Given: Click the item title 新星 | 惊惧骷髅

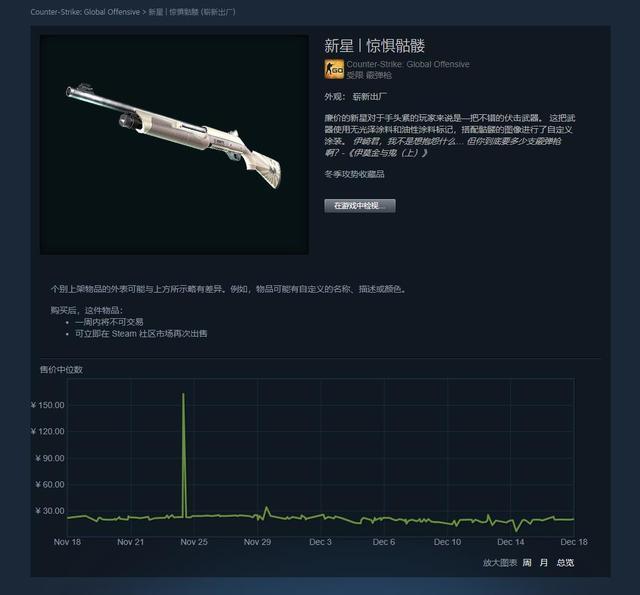Looking at the screenshot, I should 374,46.
